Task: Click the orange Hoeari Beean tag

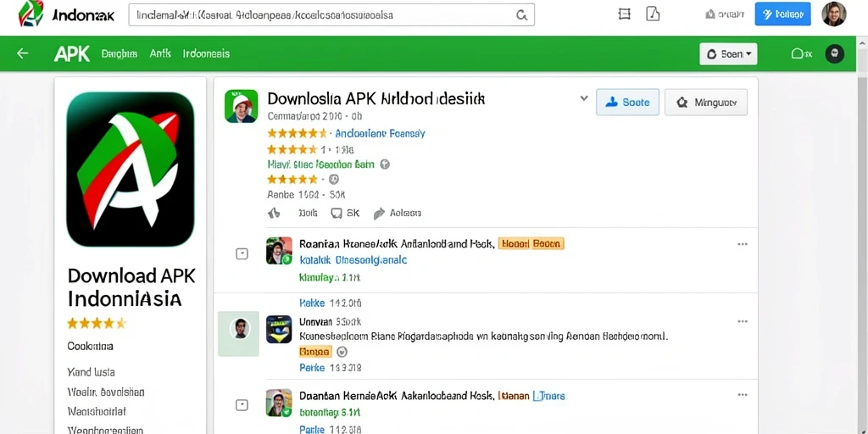Action: coord(531,243)
